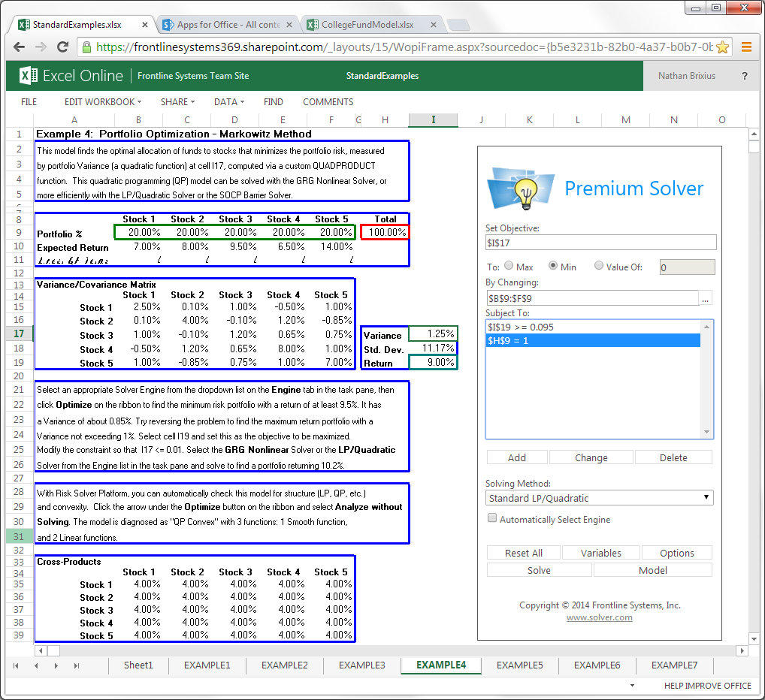Click the browser back arrow
The image size is (765, 700).
click(18, 47)
